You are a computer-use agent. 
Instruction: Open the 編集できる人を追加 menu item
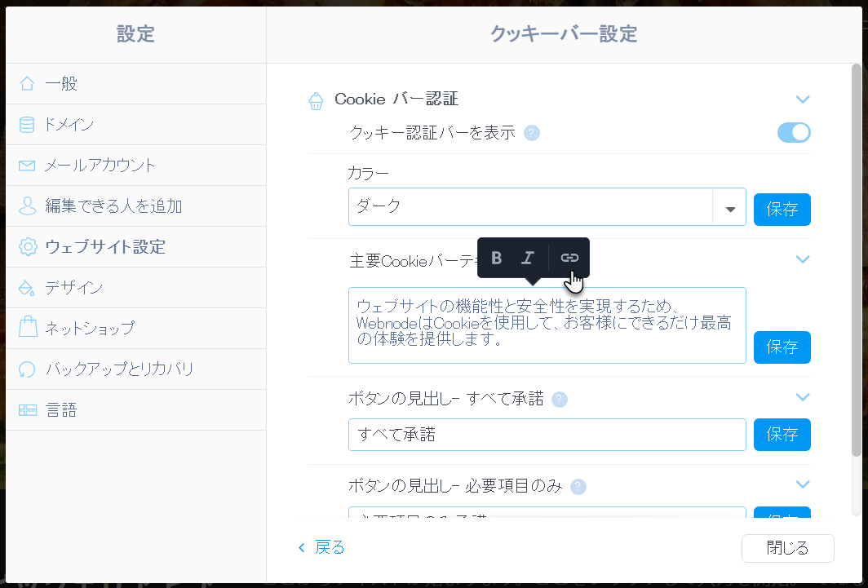coord(135,206)
